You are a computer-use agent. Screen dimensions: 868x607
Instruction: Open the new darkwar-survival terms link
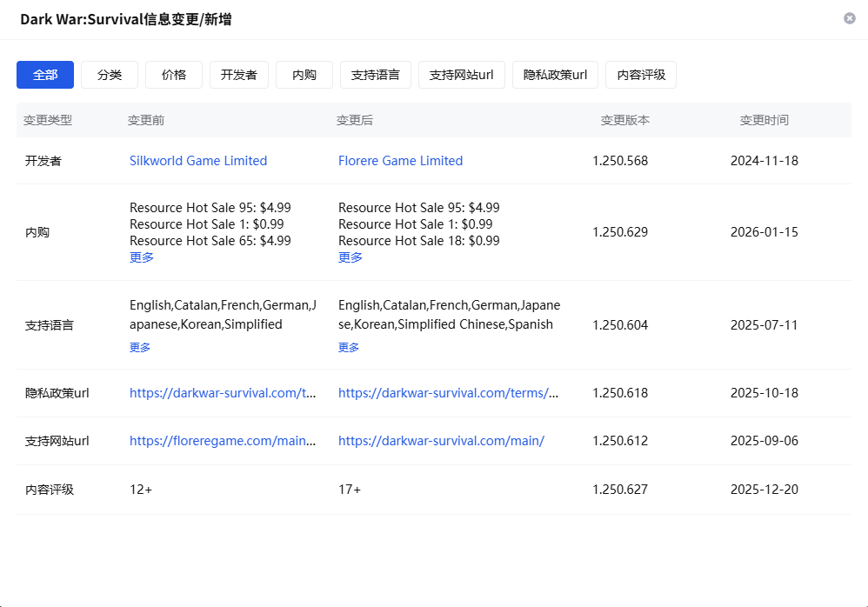click(449, 392)
